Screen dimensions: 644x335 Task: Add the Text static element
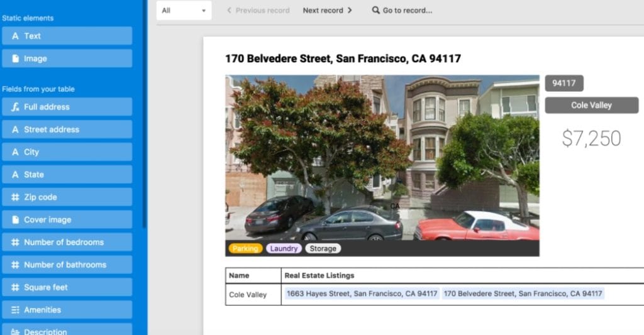pos(67,36)
